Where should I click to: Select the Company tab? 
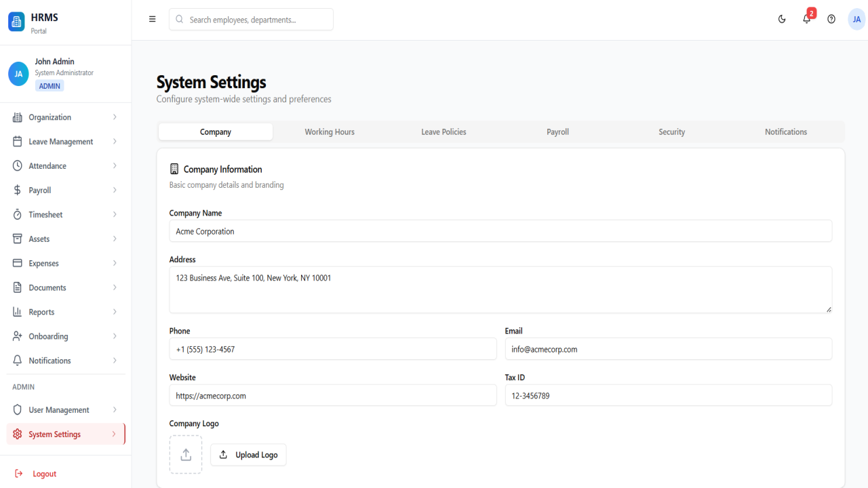[216, 132]
